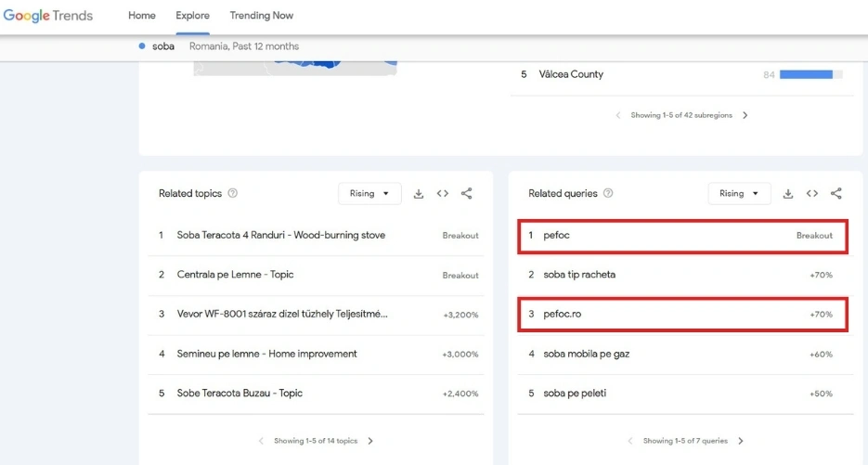Share the Related queries card
The image size is (868, 465).
click(836, 194)
